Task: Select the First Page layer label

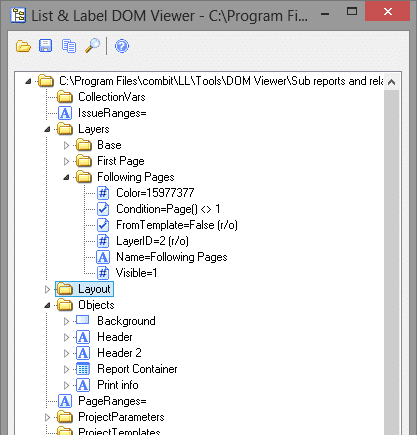Action: pyautogui.click(x=121, y=161)
